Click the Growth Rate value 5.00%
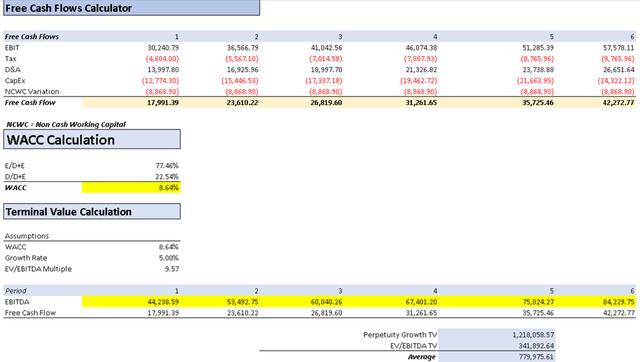The width and height of the screenshot is (640, 362). pos(169,258)
